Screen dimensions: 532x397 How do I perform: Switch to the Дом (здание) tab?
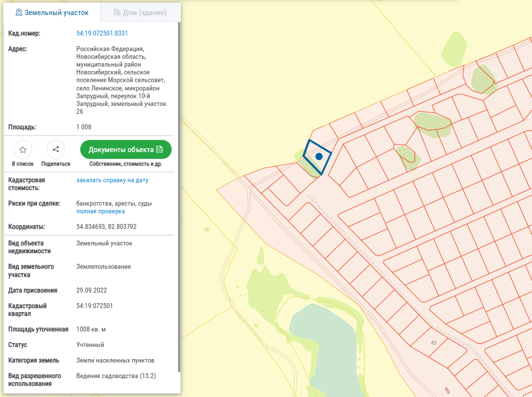pyautogui.click(x=140, y=13)
